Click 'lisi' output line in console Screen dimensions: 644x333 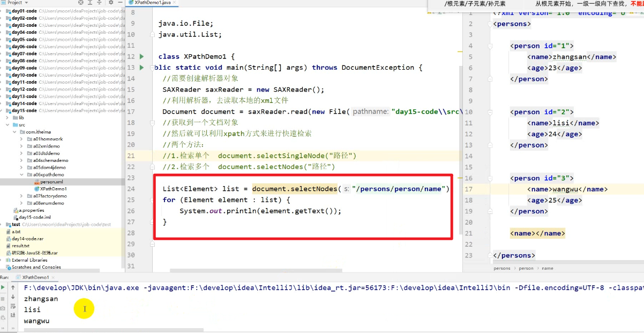[32, 310]
